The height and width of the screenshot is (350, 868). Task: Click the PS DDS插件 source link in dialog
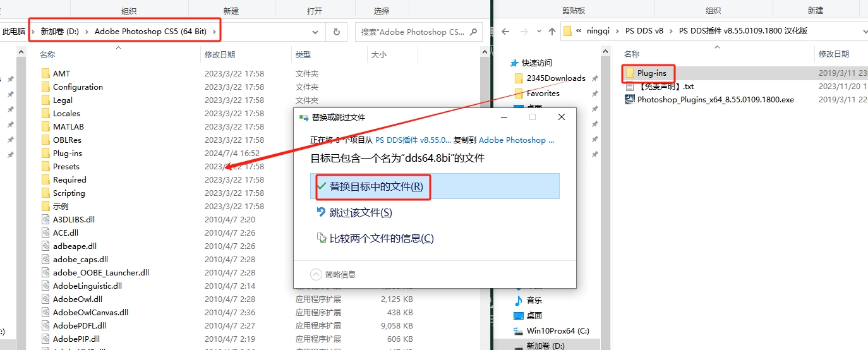pyautogui.click(x=413, y=140)
